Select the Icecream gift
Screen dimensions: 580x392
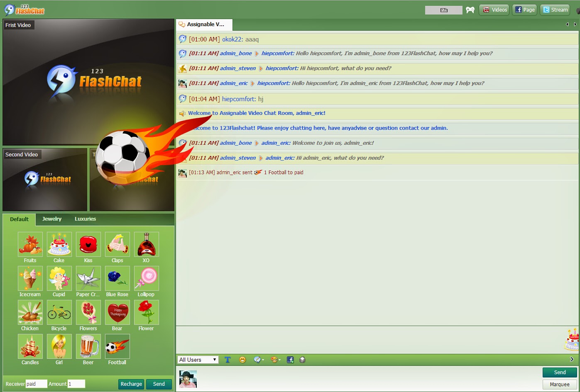pos(30,278)
